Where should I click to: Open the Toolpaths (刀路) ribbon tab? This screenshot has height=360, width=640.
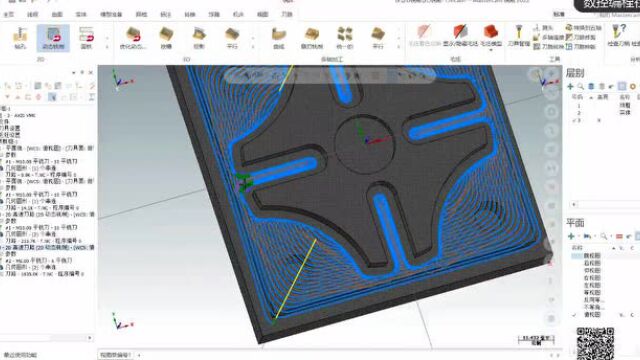[x=287, y=14]
